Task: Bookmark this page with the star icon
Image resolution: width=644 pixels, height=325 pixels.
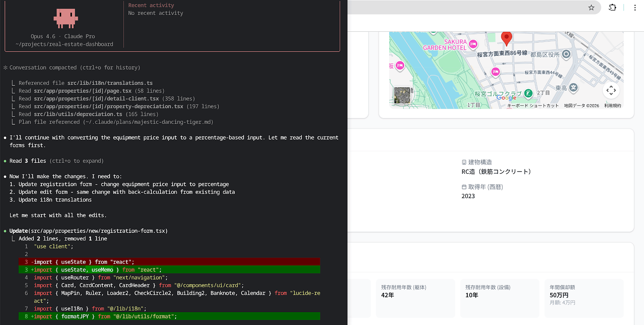Action: [x=591, y=8]
